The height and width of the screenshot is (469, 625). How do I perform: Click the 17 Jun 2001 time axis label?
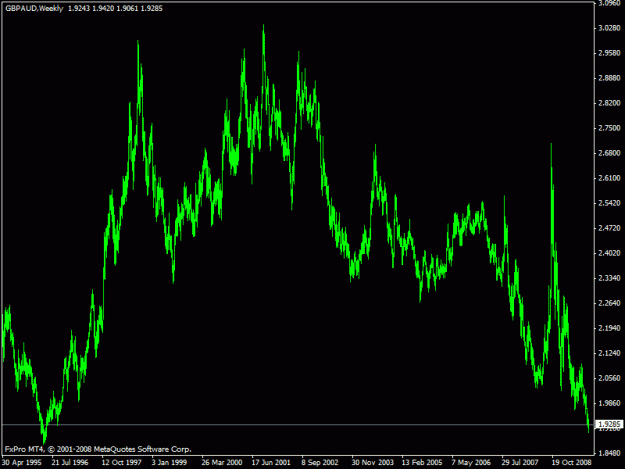tap(271, 463)
